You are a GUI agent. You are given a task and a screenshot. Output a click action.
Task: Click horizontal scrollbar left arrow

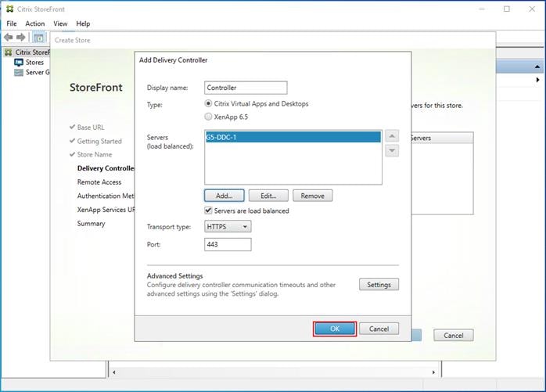point(114,372)
